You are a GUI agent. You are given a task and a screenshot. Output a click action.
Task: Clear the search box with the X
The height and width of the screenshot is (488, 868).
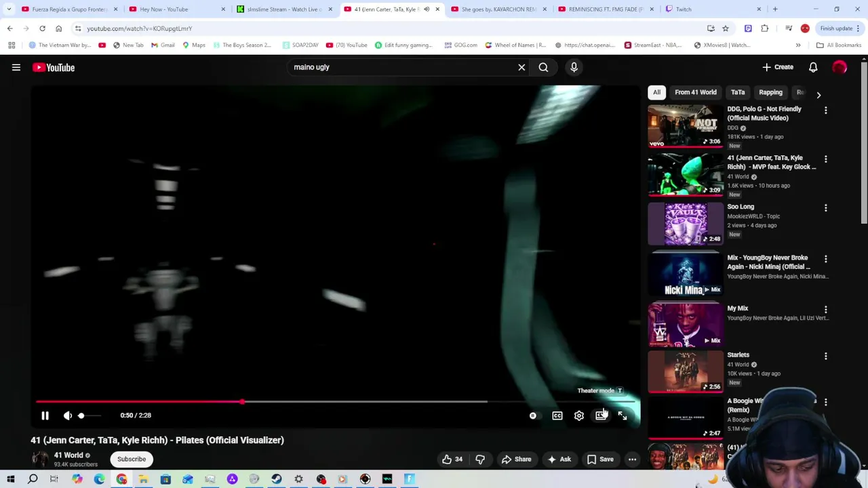point(521,67)
